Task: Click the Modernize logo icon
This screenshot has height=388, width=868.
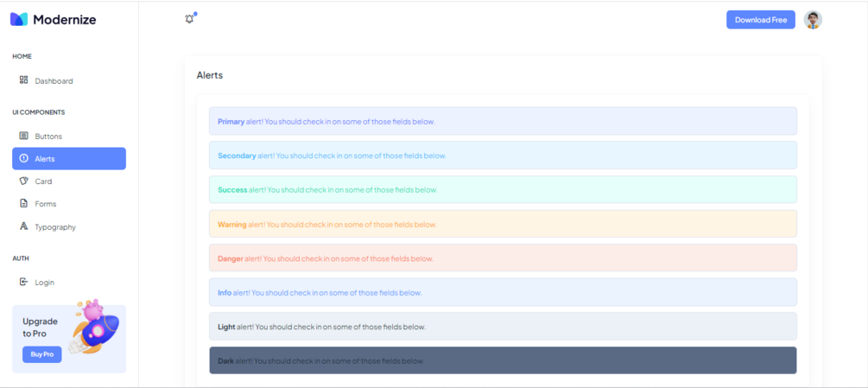Action: (19, 19)
